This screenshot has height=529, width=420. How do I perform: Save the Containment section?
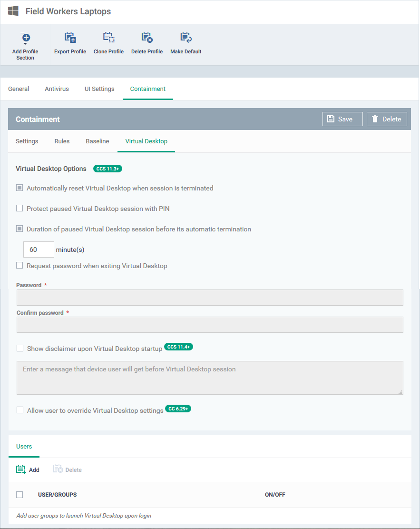coord(342,119)
